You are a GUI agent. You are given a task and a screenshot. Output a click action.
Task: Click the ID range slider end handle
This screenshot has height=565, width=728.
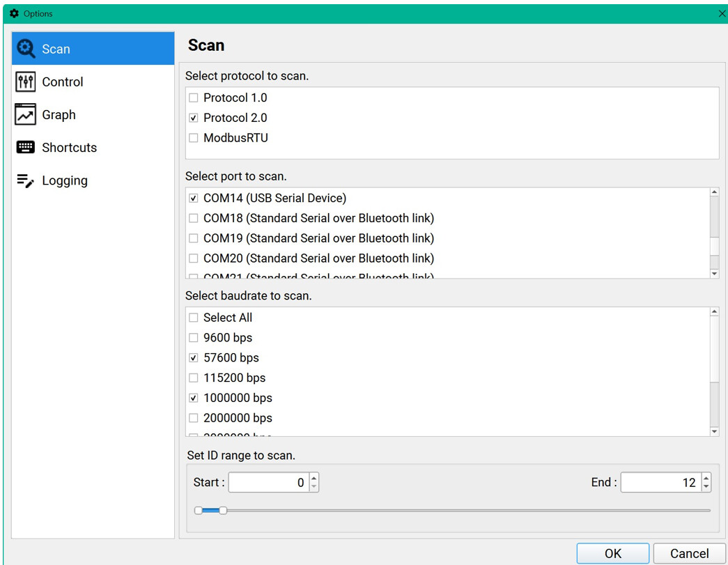pyautogui.click(x=223, y=511)
